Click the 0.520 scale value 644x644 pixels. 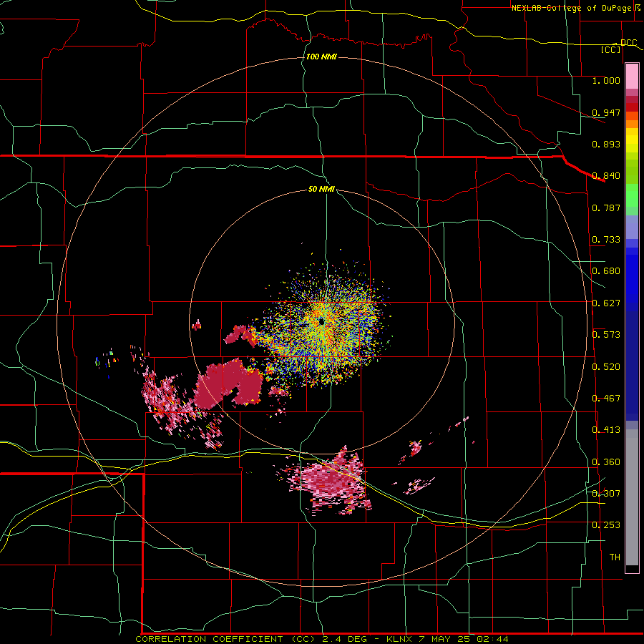[x=606, y=367]
